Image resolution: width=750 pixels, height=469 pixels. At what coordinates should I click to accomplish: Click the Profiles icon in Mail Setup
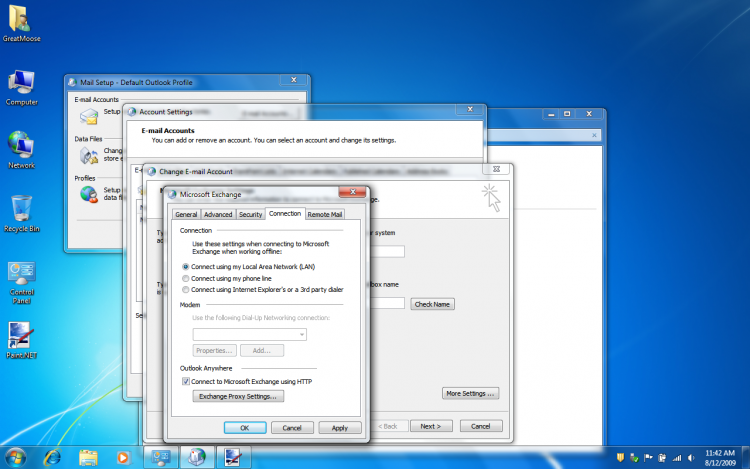(88, 194)
